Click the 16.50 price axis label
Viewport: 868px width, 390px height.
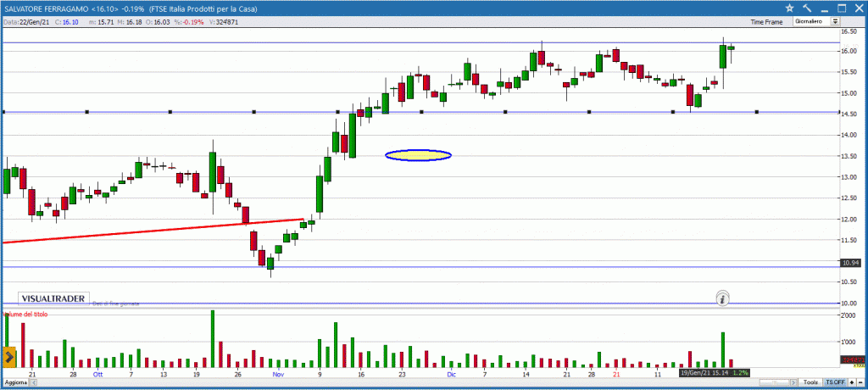pos(849,31)
